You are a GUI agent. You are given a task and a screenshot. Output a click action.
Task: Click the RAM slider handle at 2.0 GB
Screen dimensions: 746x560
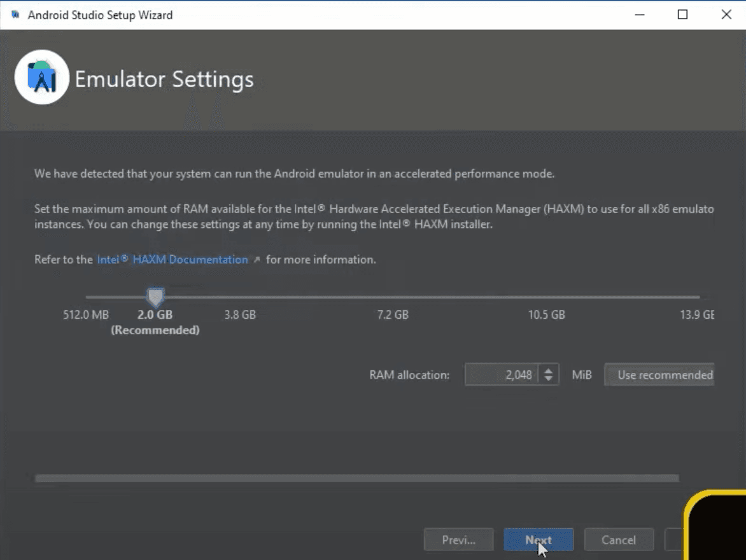click(155, 297)
